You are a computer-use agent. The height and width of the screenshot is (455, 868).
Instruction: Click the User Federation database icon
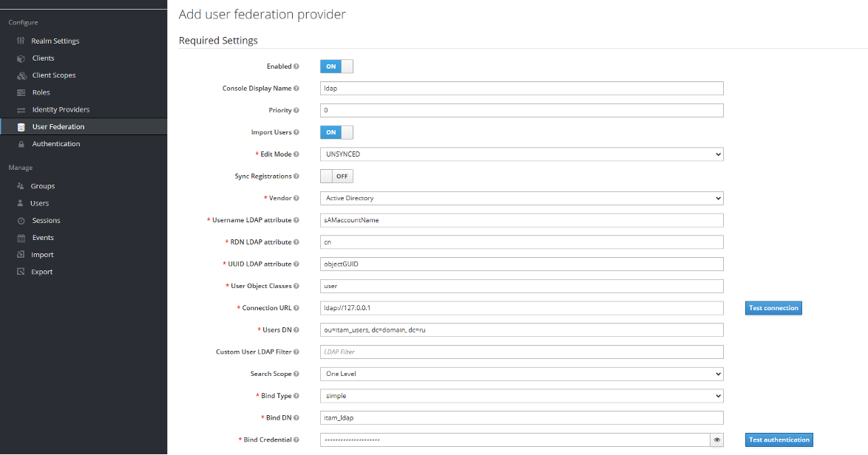coord(21,126)
